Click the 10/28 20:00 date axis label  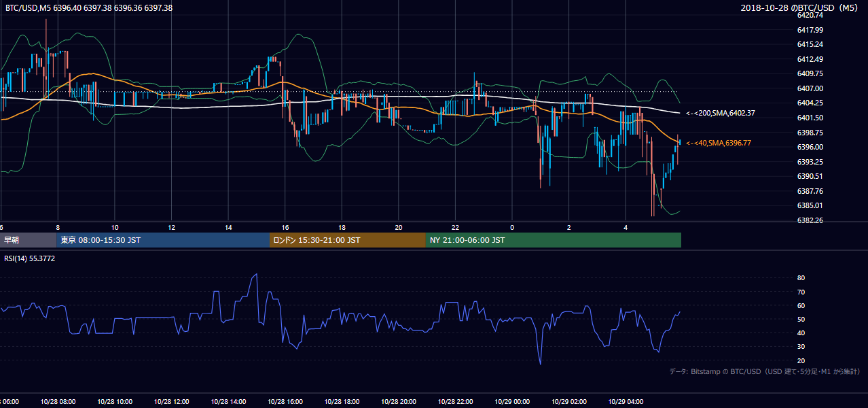click(399, 402)
